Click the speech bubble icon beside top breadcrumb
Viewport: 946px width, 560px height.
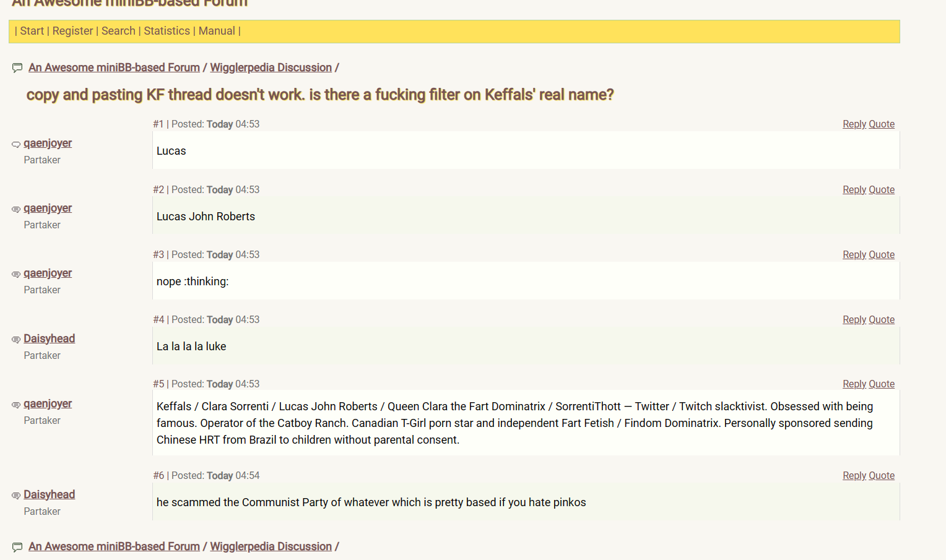[17, 68]
